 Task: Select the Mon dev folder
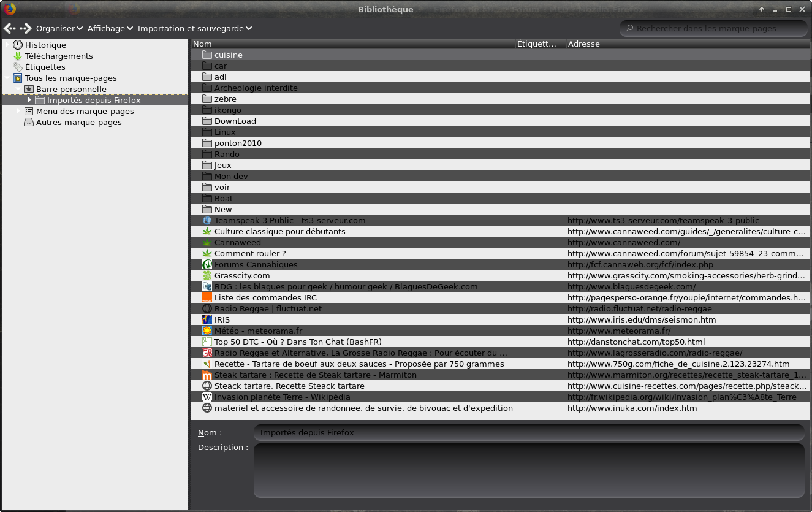[x=500, y=176]
